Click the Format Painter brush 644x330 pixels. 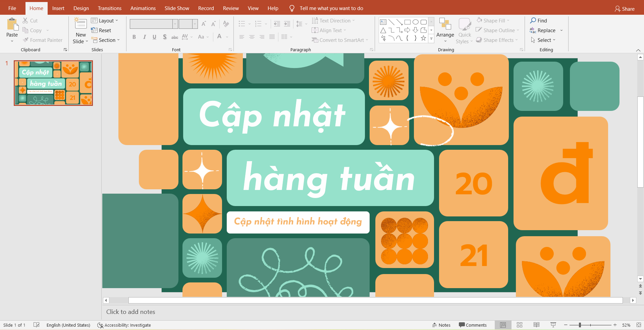click(x=25, y=40)
